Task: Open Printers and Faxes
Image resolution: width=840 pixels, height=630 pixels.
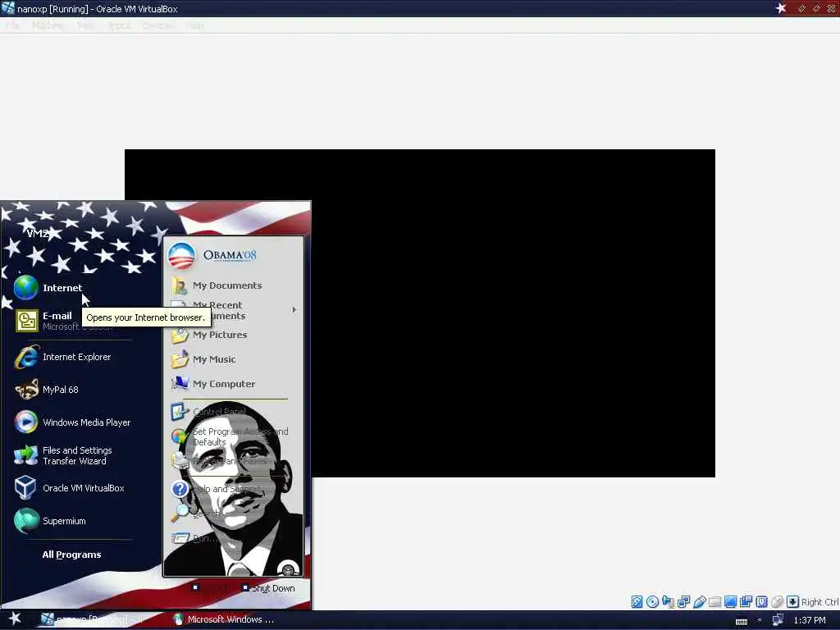Action: tap(233, 461)
